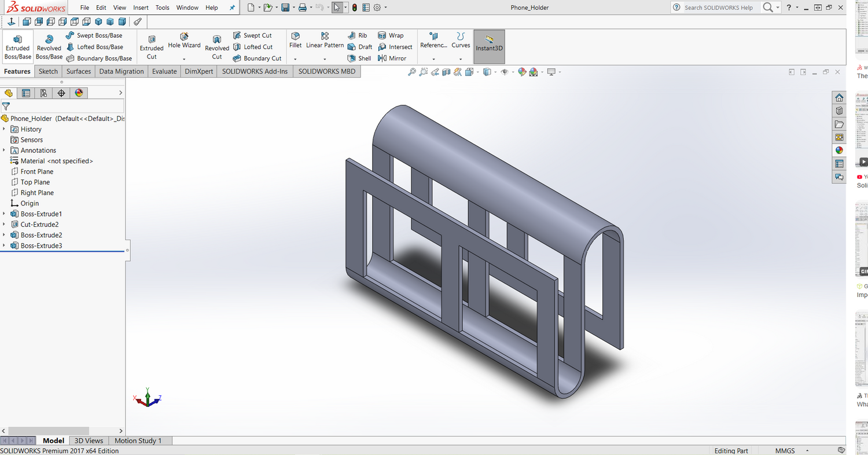Viewport: 868px width, 455px height.
Task: Open the Fillet dropdown arrow
Action: click(x=295, y=59)
